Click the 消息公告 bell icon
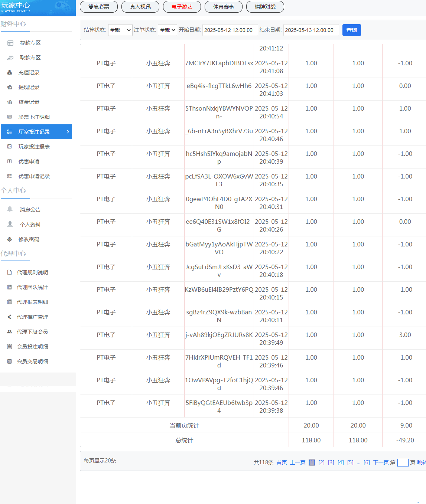Viewport: 426px width, 504px height. pyautogui.click(x=10, y=209)
